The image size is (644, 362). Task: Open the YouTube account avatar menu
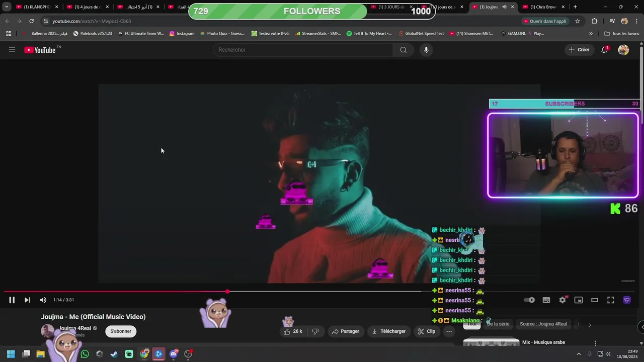(x=623, y=50)
